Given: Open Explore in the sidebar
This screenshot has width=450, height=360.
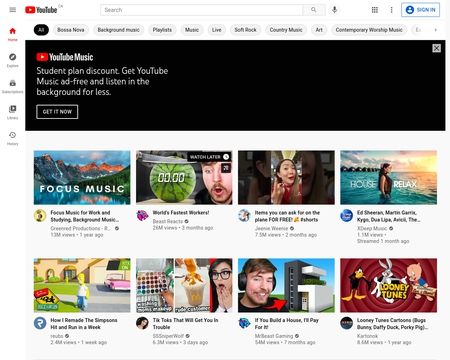Looking at the screenshot, I should [x=13, y=60].
